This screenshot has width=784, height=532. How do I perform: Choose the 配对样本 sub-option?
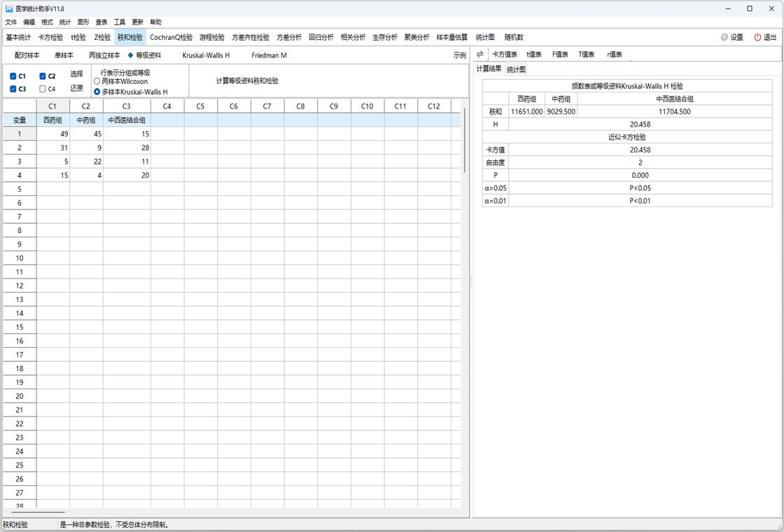pos(27,55)
